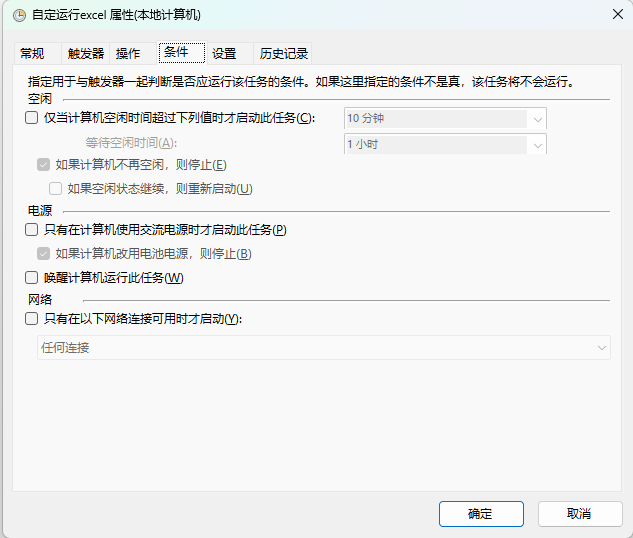Click the 空闲 section heading
The width and height of the screenshot is (633, 538).
40,98
